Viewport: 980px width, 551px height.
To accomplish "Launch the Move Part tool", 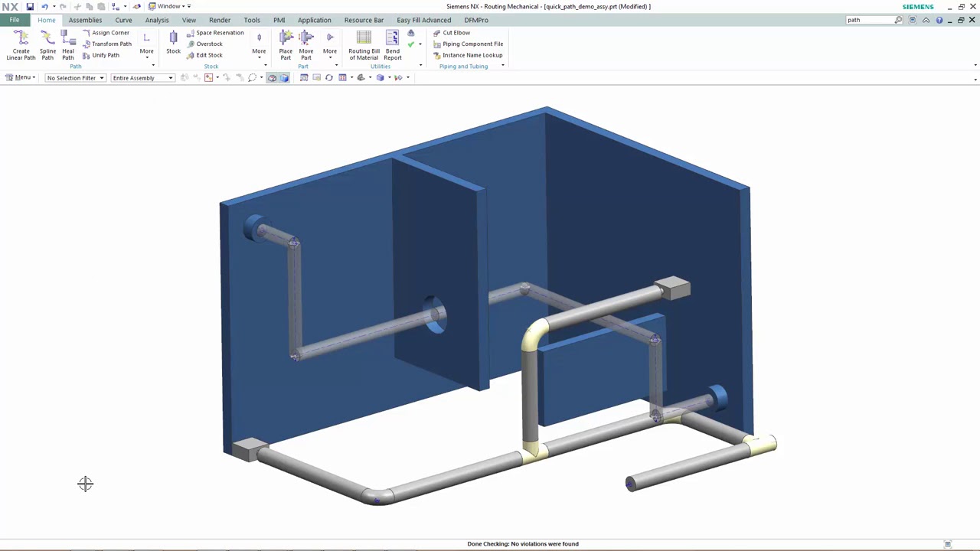I will coord(306,45).
